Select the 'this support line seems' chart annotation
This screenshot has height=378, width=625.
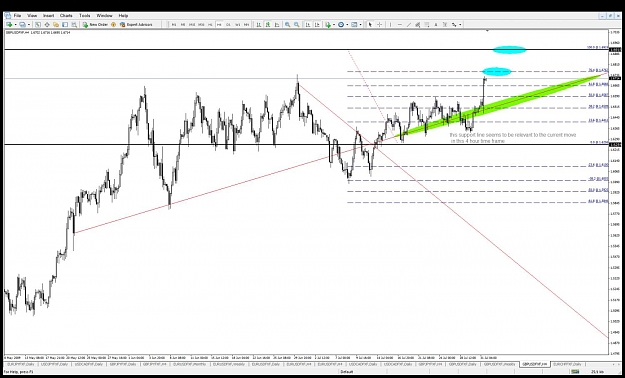pos(513,138)
